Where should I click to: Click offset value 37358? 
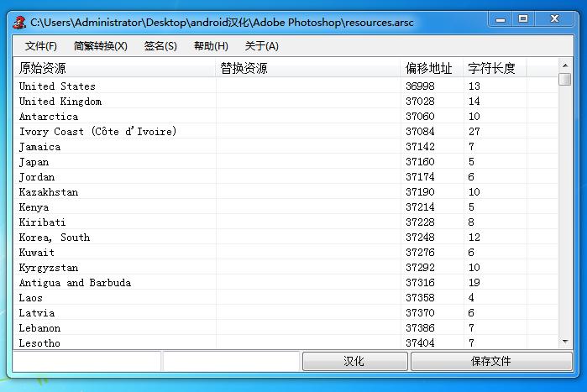420,298
